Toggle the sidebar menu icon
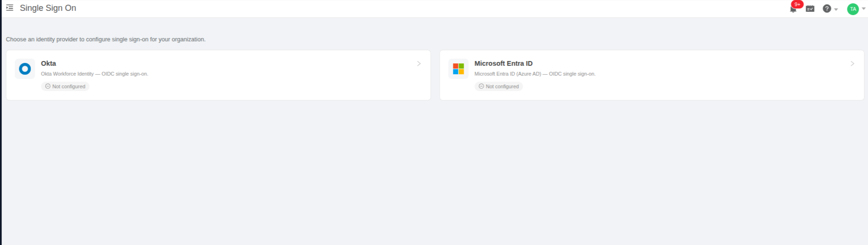This screenshot has height=245, width=868. (9, 8)
